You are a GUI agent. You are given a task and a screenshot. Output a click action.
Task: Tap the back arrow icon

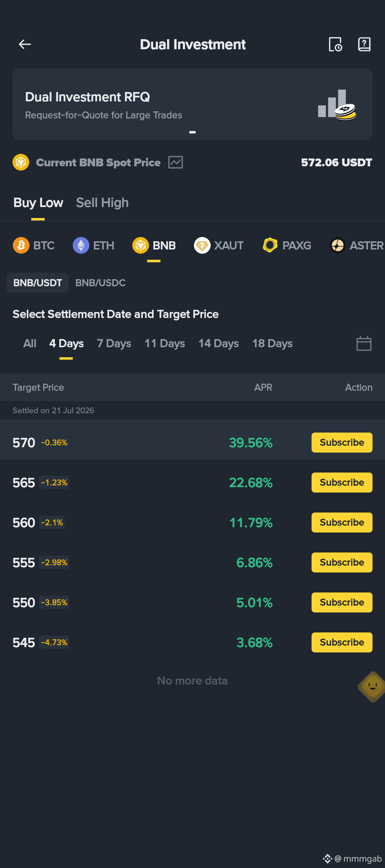tap(25, 44)
